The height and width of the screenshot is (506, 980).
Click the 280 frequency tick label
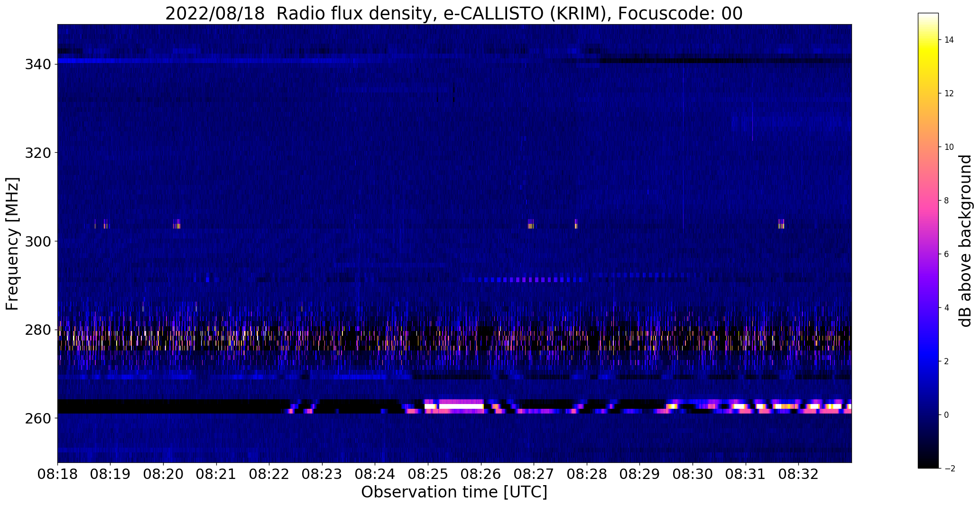[x=37, y=330]
